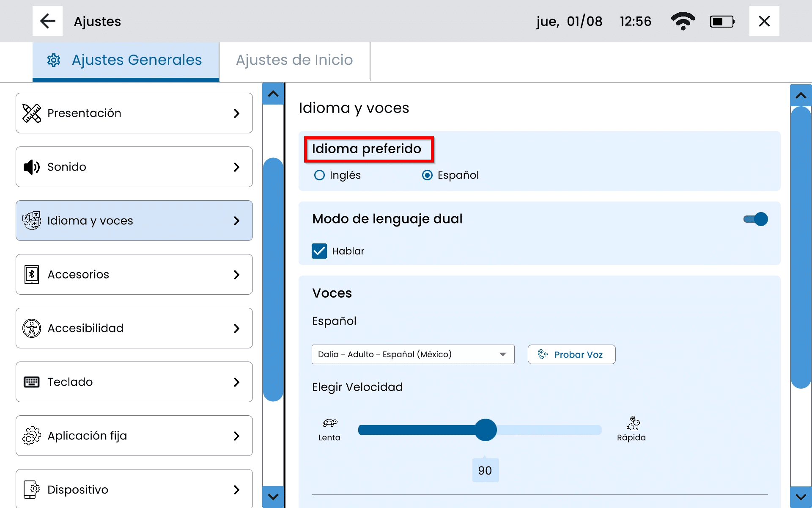
Task: Click the Accesorios bluetooth icon
Action: [x=32, y=274]
